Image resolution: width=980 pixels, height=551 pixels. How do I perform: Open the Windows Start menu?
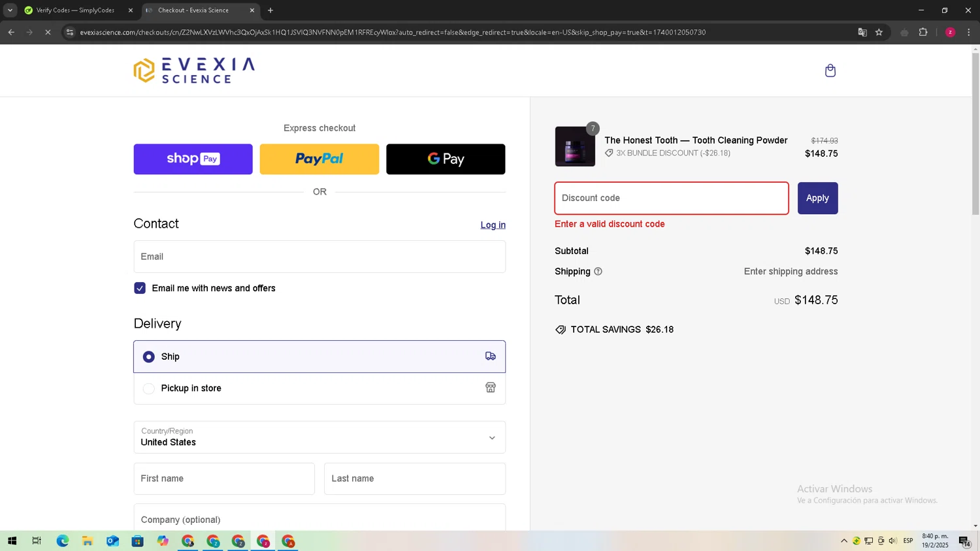click(x=12, y=541)
